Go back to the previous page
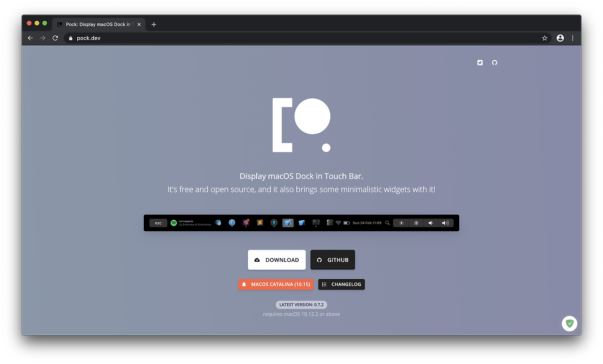The height and width of the screenshot is (364, 603). 30,38
